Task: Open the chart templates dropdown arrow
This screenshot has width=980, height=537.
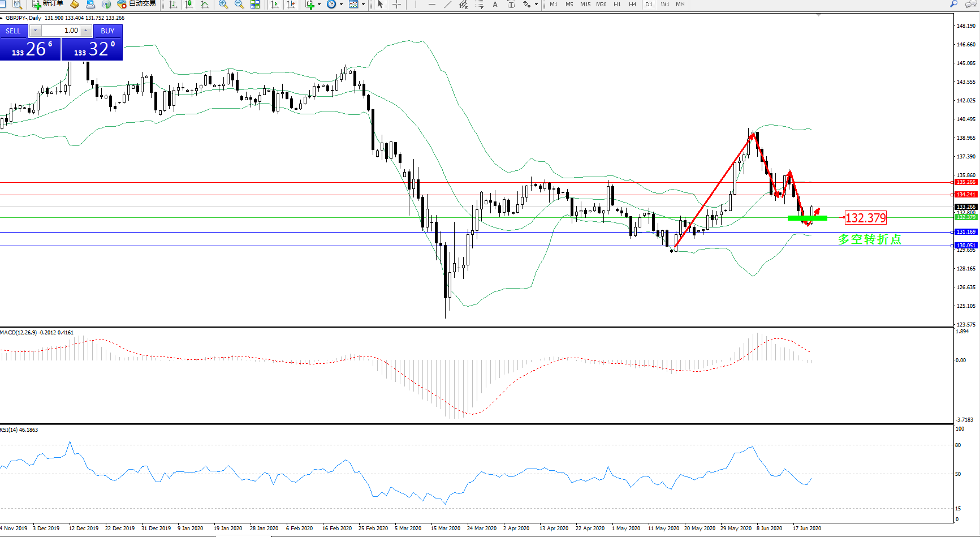Action: point(363,4)
